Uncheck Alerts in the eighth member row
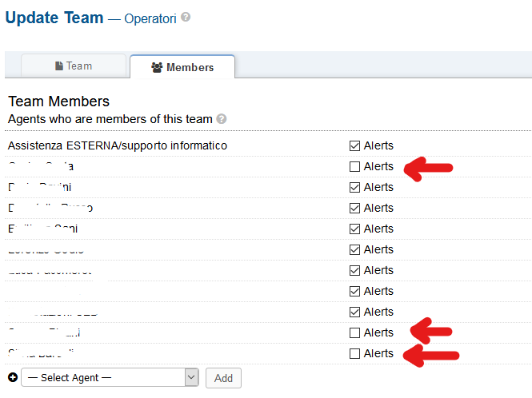The height and width of the screenshot is (398, 532). [354, 292]
